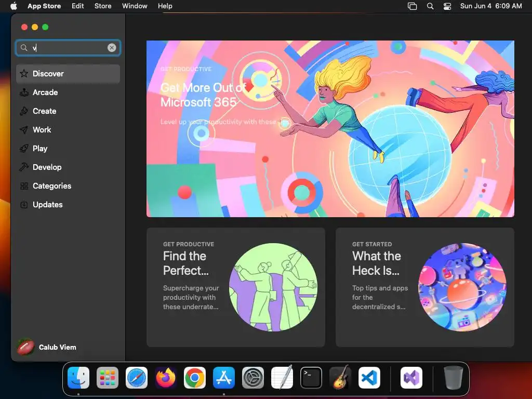Show Categories in the sidebar
The width and height of the screenshot is (532, 399).
coord(68,185)
